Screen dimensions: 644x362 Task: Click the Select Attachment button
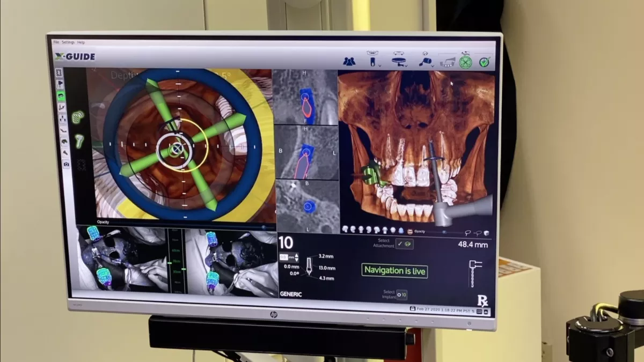pyautogui.click(x=404, y=244)
